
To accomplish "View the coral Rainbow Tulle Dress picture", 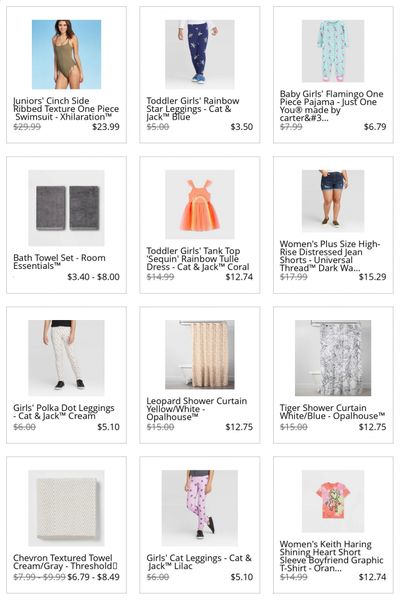I will pyautogui.click(x=199, y=204).
